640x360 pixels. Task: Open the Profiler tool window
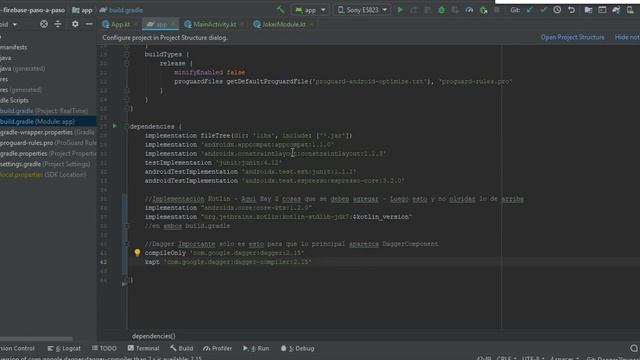tap(218, 349)
